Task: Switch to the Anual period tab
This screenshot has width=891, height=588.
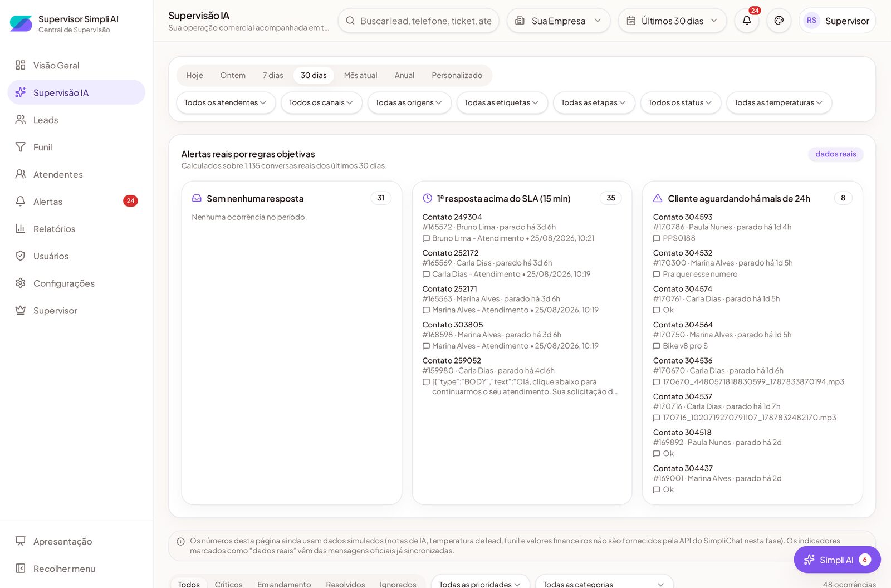Action: [x=404, y=75]
